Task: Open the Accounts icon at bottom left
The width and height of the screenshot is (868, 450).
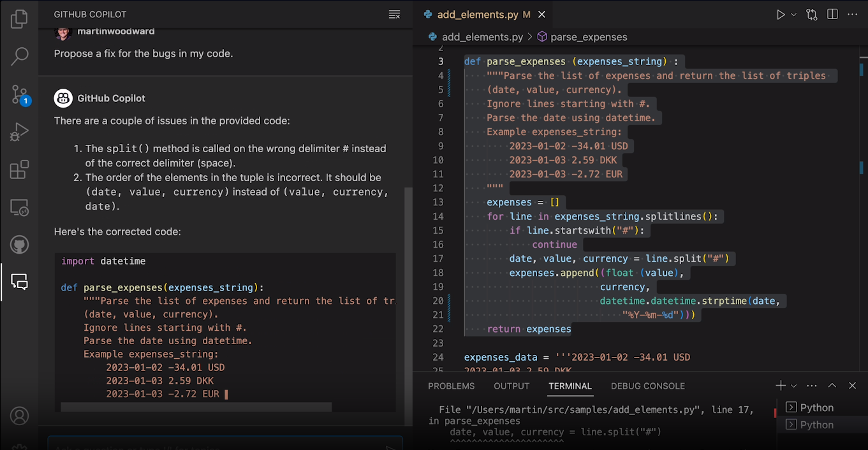Action: [x=18, y=415]
